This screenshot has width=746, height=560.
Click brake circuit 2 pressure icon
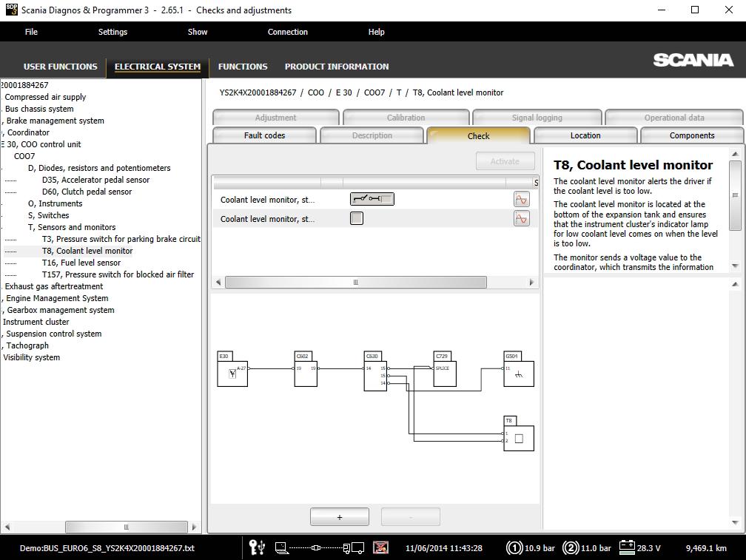pyautogui.click(x=571, y=548)
